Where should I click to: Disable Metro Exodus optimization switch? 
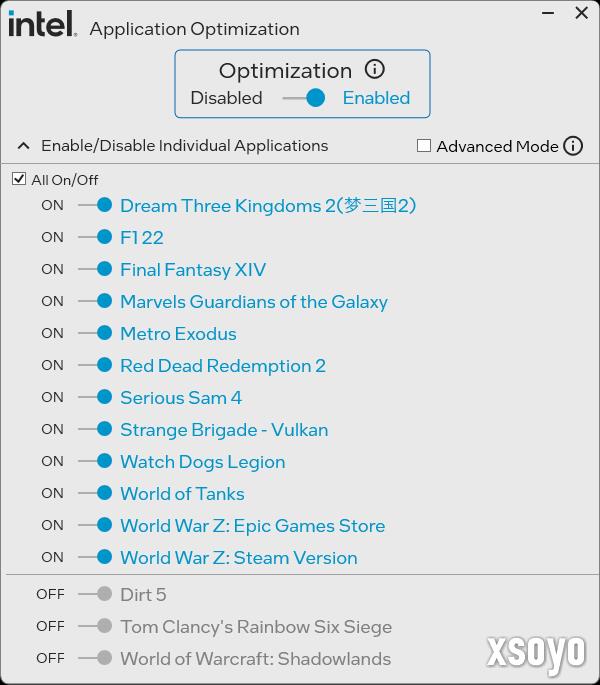(x=95, y=333)
